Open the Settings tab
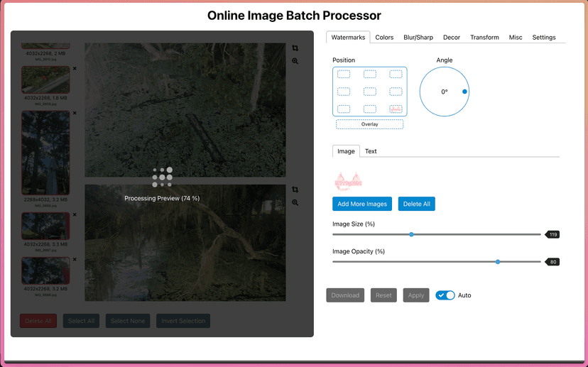 tap(544, 37)
